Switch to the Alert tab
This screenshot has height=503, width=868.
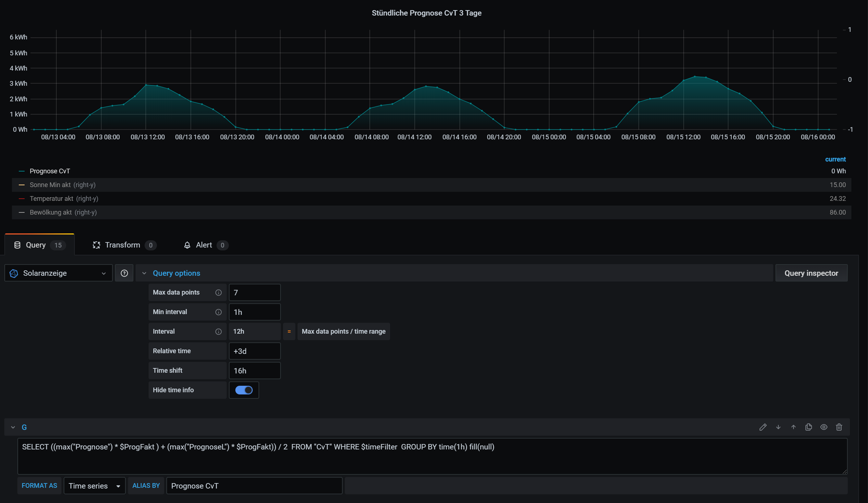(x=204, y=245)
